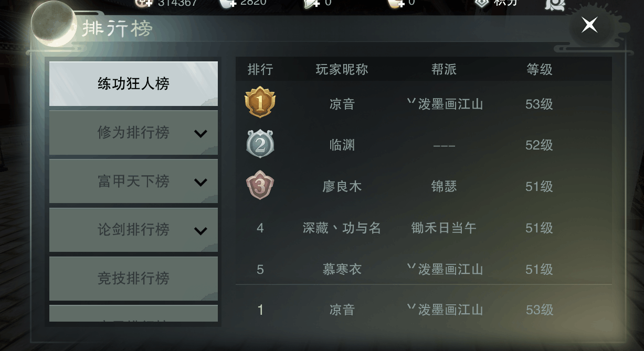Open player 凉音 in the first row
The height and width of the screenshot is (351, 644).
(342, 104)
